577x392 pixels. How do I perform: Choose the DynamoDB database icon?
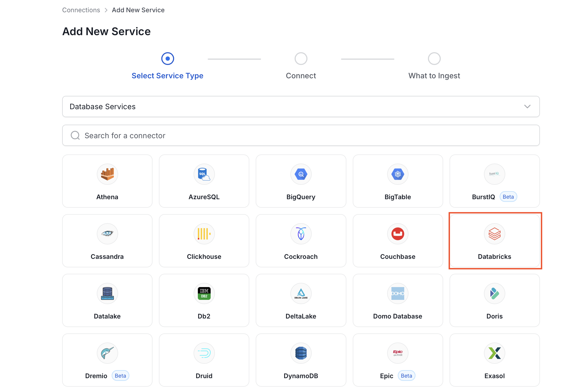[x=301, y=353]
